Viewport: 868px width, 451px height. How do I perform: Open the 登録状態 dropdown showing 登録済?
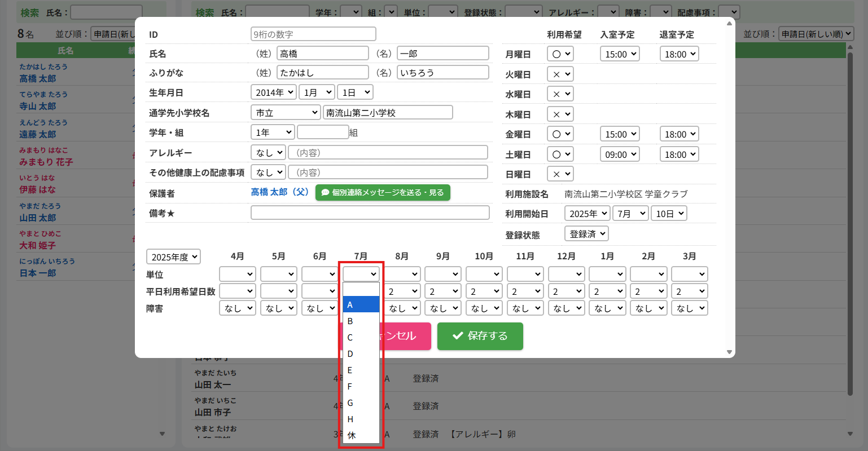tap(586, 234)
